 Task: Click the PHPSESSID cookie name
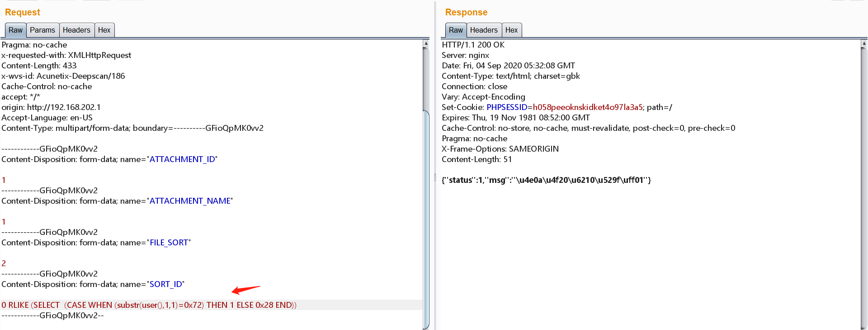pos(507,107)
